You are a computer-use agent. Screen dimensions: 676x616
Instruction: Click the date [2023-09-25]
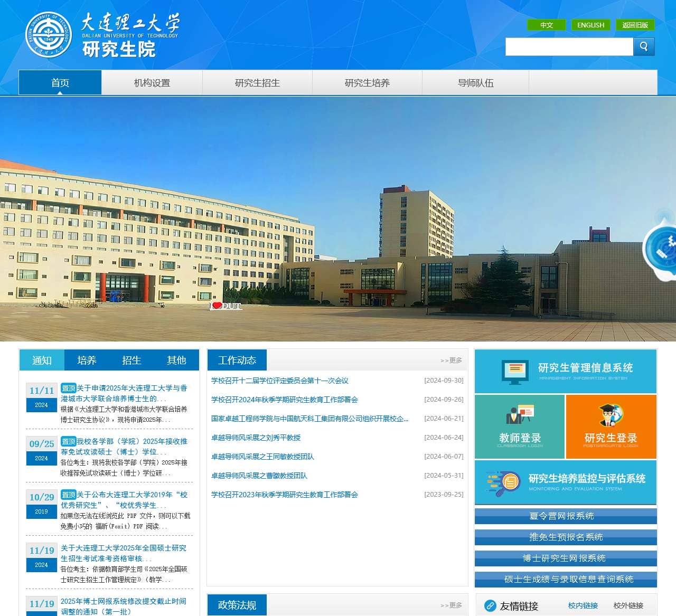(444, 495)
